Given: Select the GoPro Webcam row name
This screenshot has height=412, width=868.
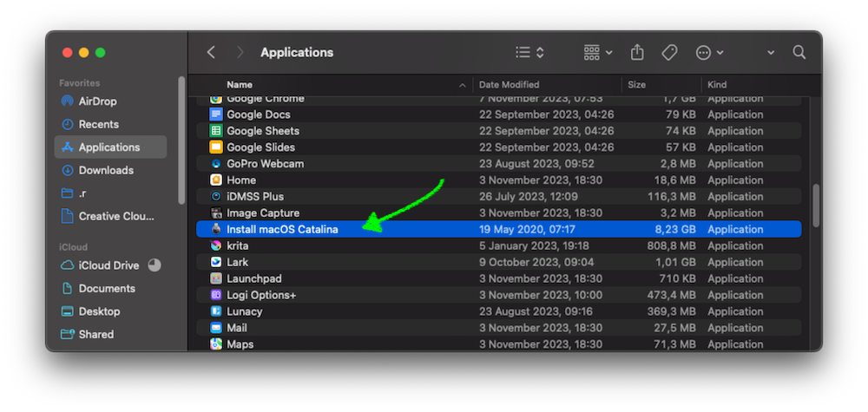Looking at the screenshot, I should [x=265, y=164].
